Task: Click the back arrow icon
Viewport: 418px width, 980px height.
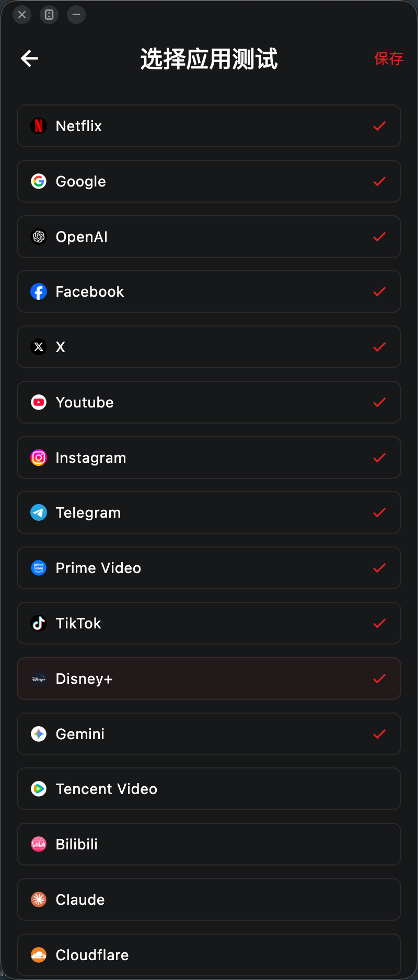Action: tap(29, 59)
